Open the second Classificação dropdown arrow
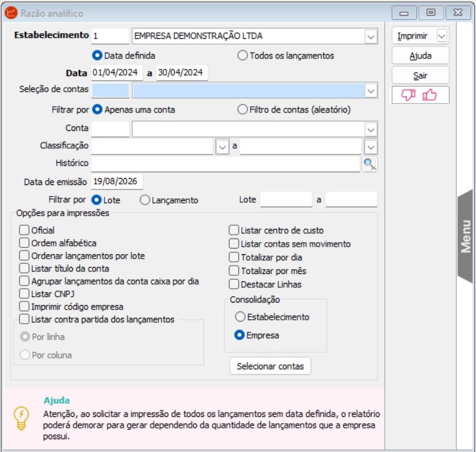Image resolution: width=476 pixels, height=452 pixels. pyautogui.click(x=371, y=147)
